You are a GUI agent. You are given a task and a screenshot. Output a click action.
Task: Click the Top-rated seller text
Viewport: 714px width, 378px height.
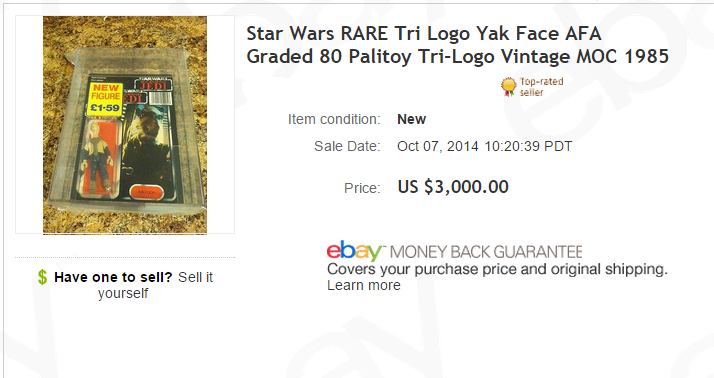point(541,87)
